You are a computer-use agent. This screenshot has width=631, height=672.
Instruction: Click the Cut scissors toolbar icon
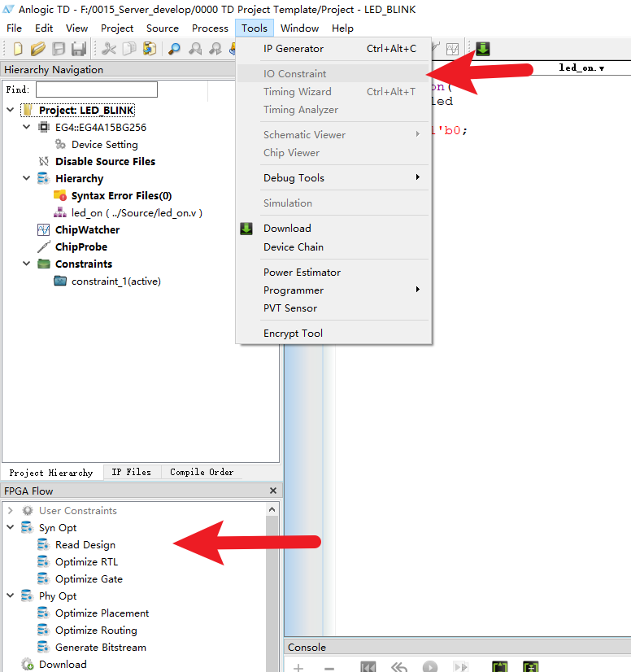109,49
